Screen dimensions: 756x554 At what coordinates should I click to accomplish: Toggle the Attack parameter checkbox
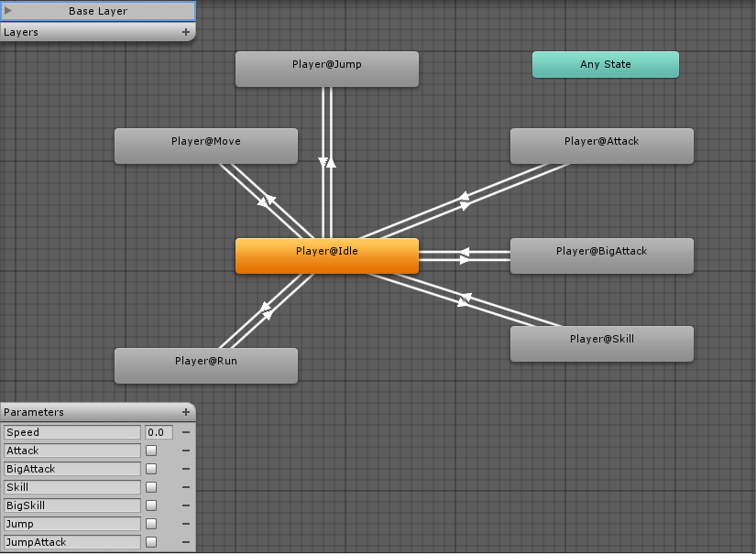151,451
